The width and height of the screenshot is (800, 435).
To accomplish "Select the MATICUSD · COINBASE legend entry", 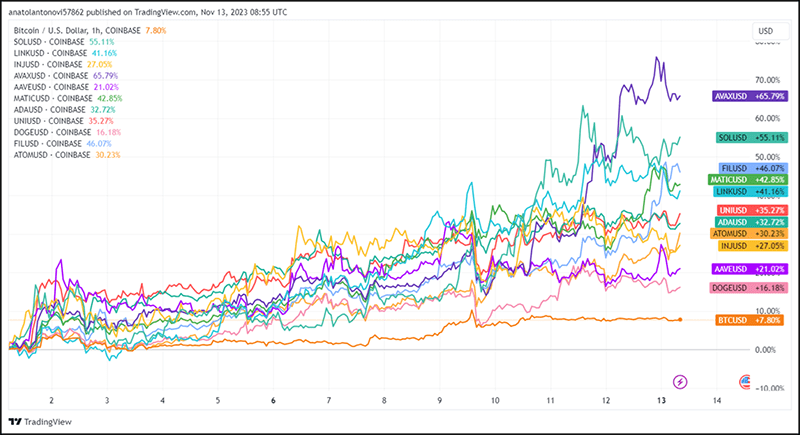I will click(68, 98).
